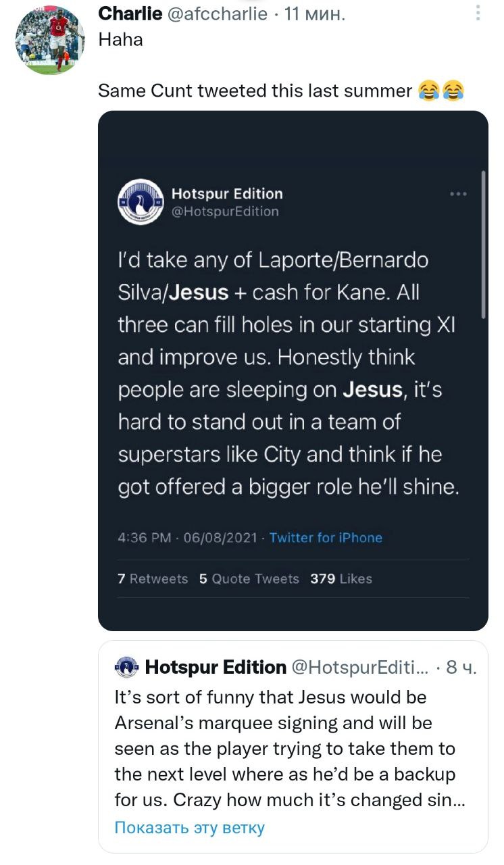Open the @afccharlie handle link
504x865 pixels.
(x=216, y=14)
